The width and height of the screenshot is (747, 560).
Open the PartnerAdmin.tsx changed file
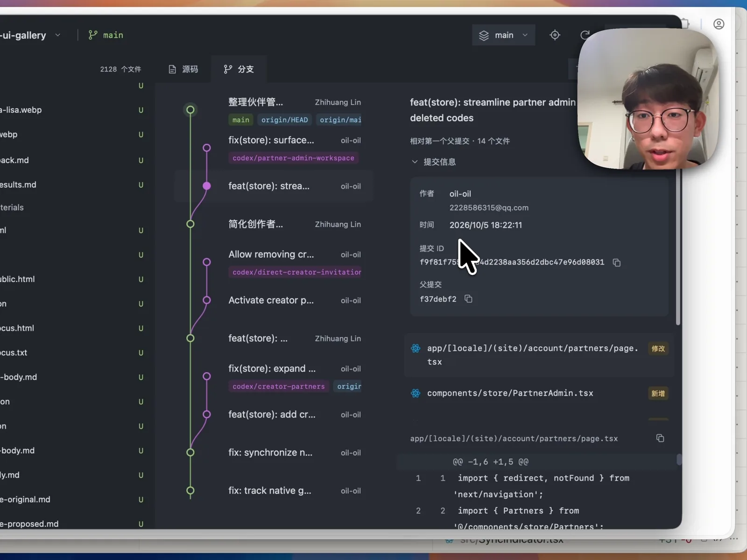[539, 393]
